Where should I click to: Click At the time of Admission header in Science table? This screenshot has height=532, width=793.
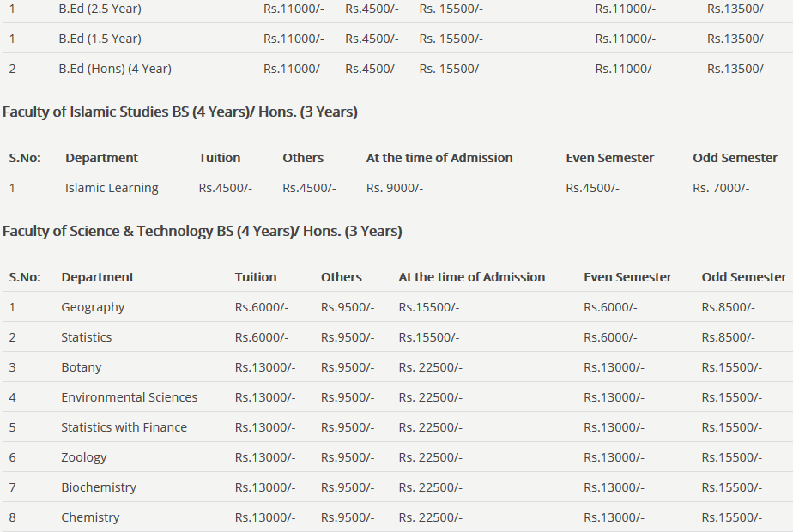coord(471,277)
